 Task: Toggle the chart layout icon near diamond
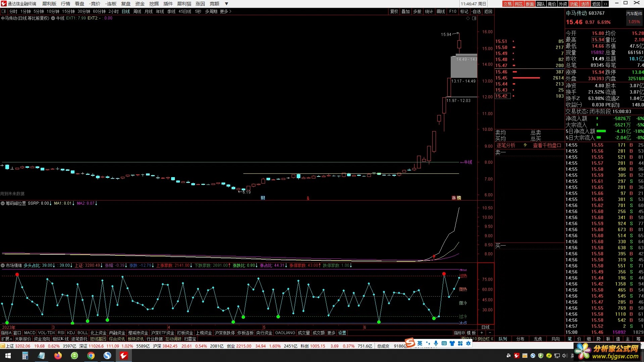tap(474, 18)
